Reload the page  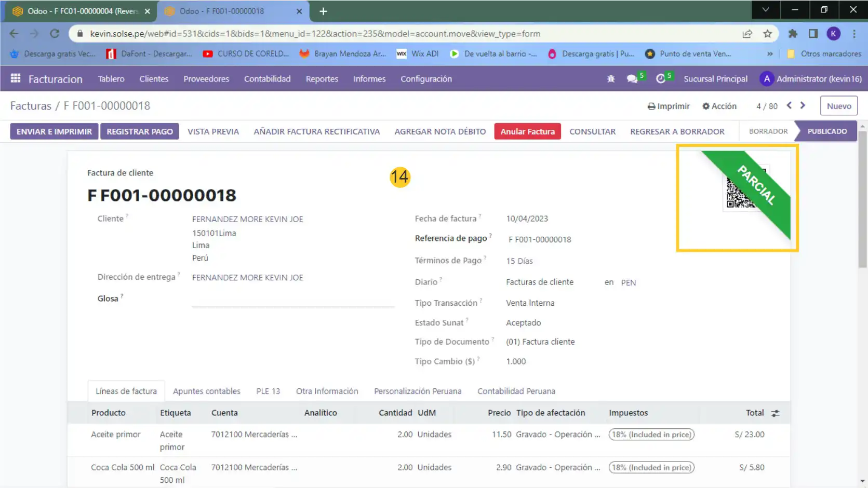tap(55, 34)
